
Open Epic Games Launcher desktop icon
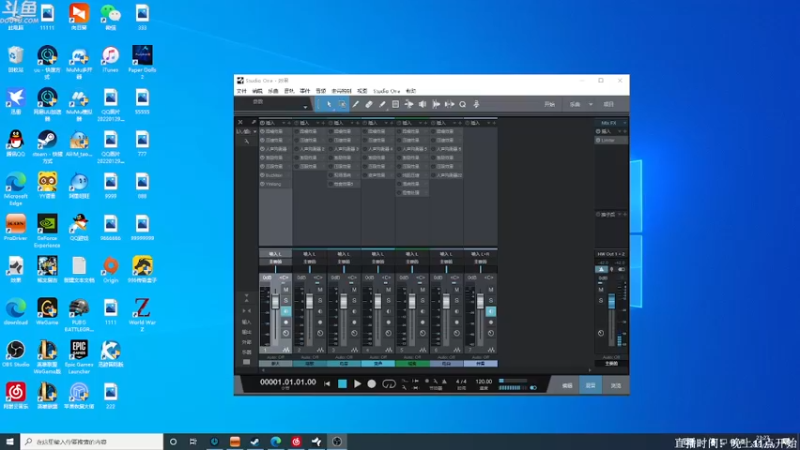79,357
